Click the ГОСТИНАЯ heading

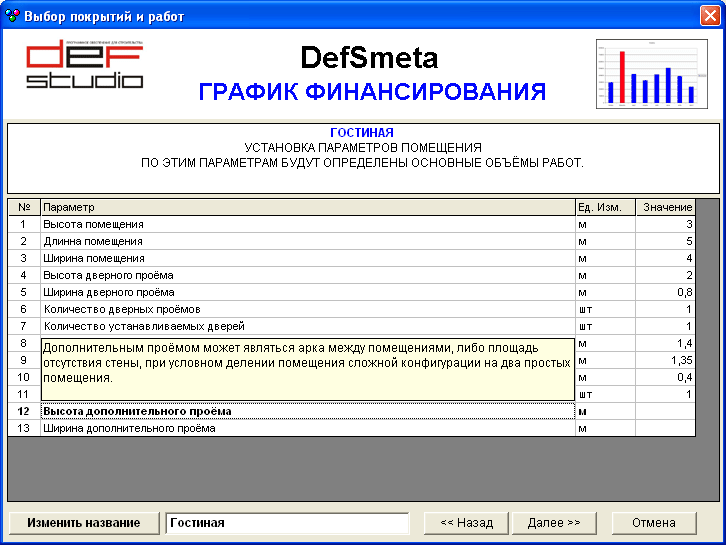click(x=362, y=133)
